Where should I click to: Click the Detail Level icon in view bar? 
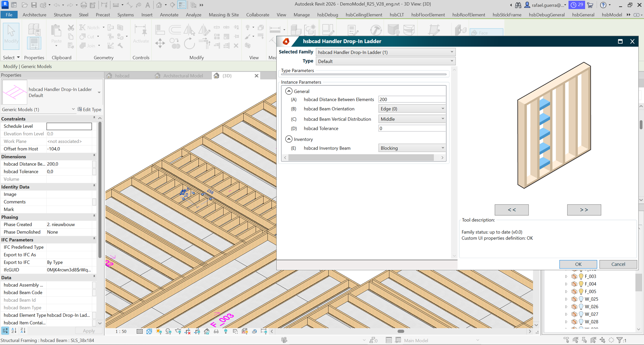coord(139,331)
